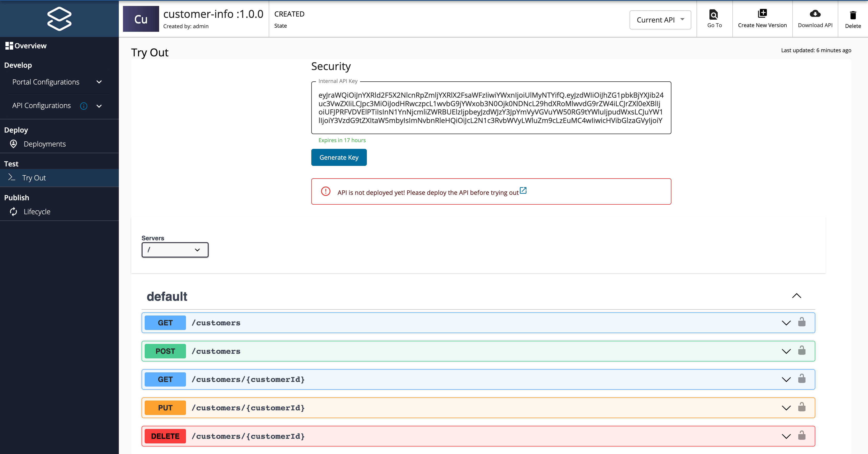Expand the DELETE /customers/{customerId} chevron
868x454 pixels.
coord(786,436)
